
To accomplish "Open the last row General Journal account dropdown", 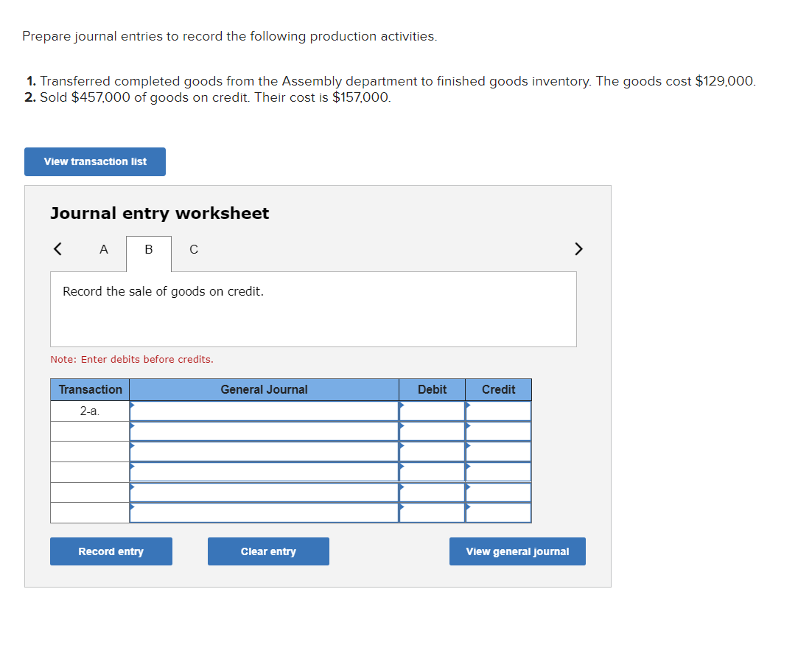I will (x=264, y=513).
